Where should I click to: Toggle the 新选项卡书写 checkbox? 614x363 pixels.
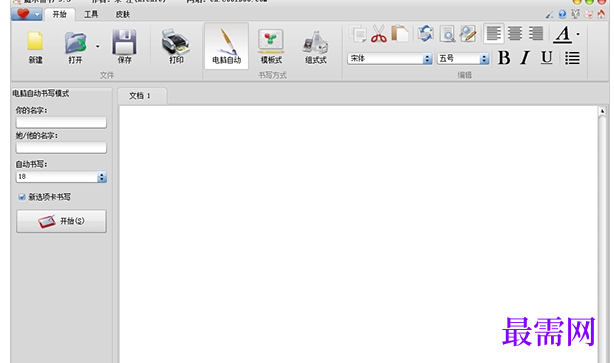22,197
